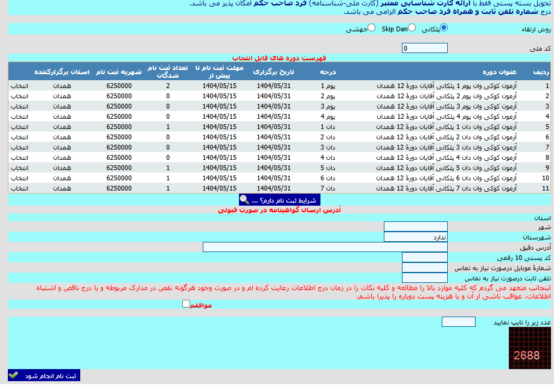This screenshot has height=392, width=554.
Task: Click انتخاب for row 2, پوم 2
Action: point(19,96)
